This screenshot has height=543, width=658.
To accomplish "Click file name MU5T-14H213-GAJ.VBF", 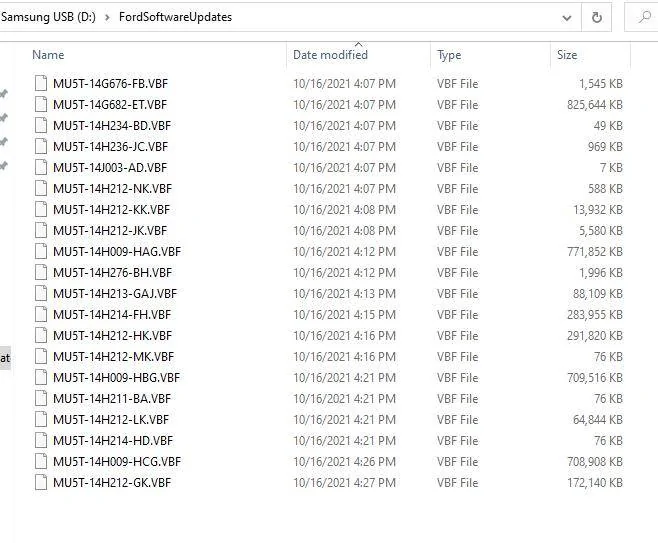I will coord(115,293).
